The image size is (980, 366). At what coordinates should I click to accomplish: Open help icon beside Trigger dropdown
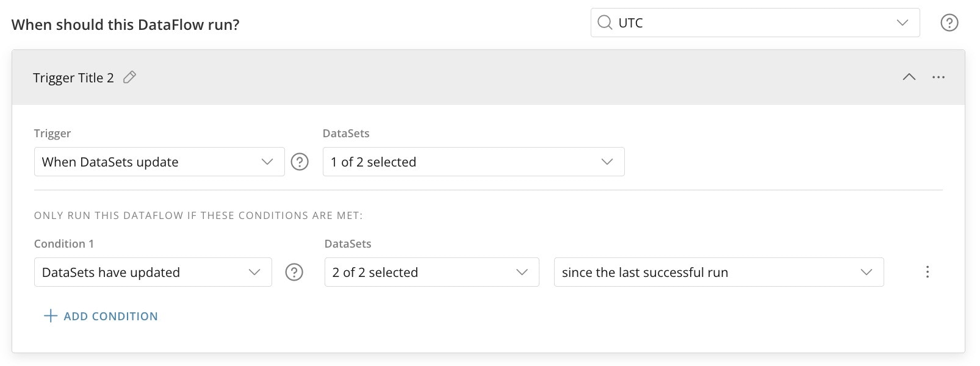tap(300, 162)
